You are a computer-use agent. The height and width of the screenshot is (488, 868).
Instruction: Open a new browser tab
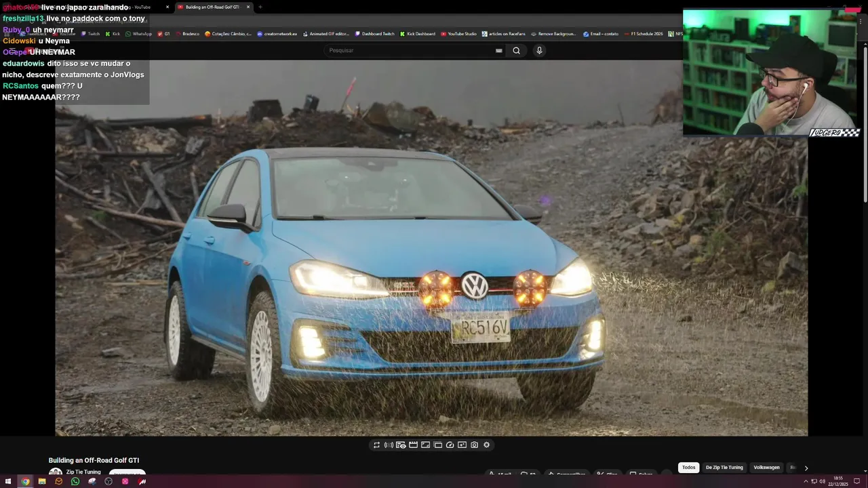[260, 7]
